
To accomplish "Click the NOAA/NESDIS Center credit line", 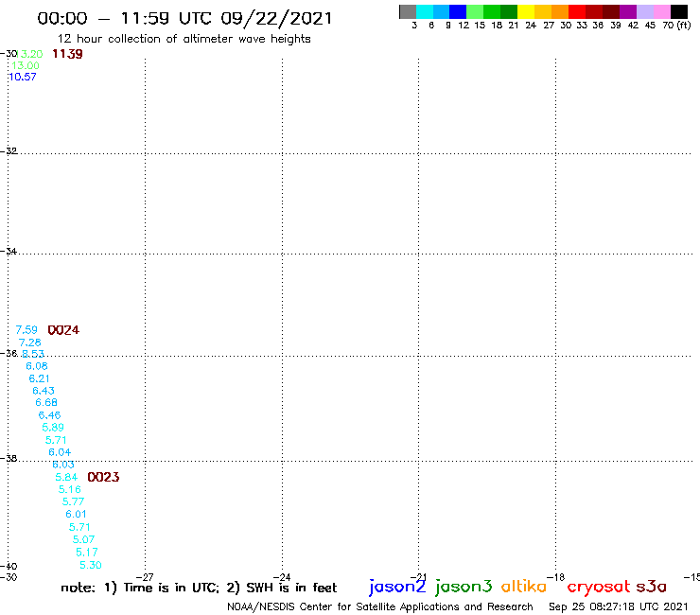I will (380, 607).
